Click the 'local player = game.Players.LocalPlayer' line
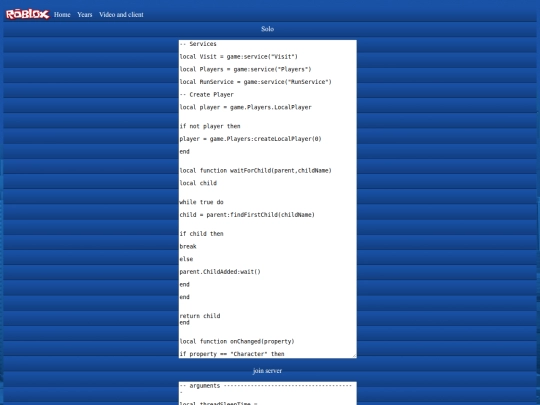Image resolution: width=540 pixels, height=405 pixels. coord(245,107)
